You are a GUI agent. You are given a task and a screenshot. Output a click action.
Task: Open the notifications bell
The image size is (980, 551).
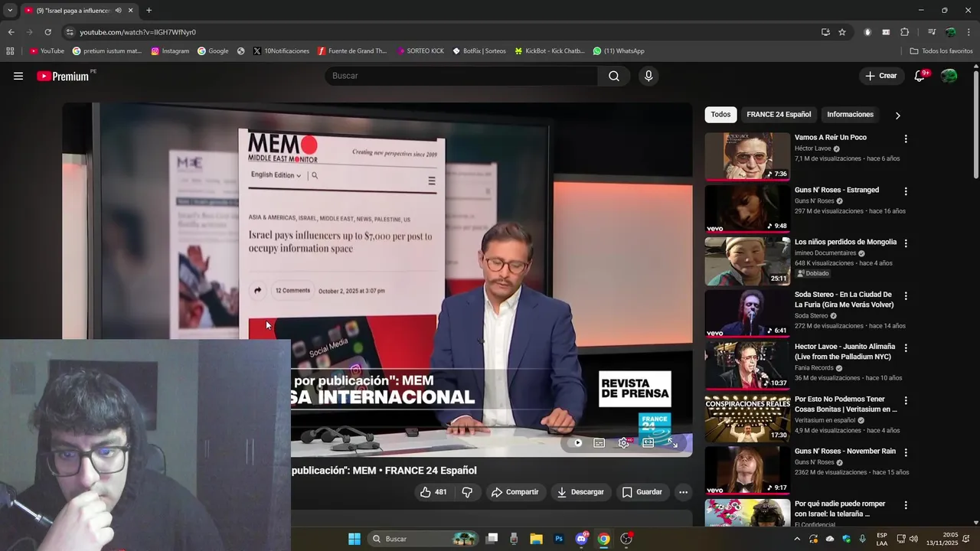point(920,76)
